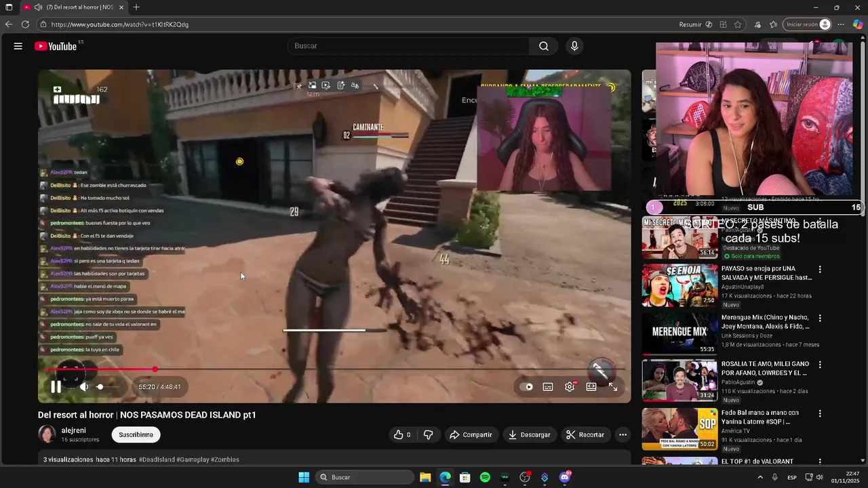Open options menu for 'Mi secreto más íntimo' video
This screenshot has height=488, width=868.
click(820, 222)
